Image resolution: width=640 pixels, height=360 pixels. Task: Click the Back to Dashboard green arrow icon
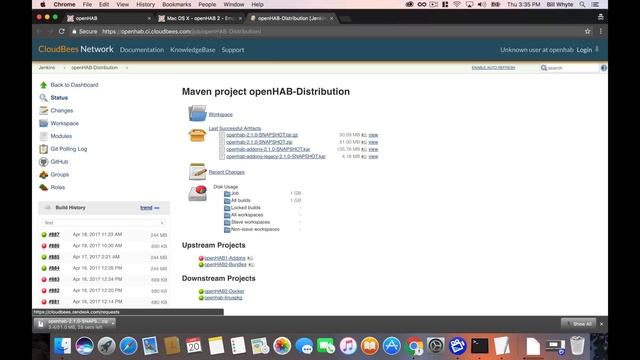(44, 85)
